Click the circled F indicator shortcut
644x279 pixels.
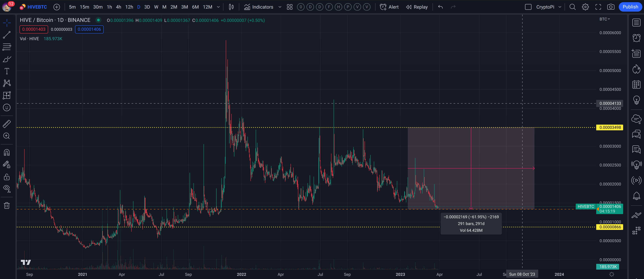(x=329, y=7)
